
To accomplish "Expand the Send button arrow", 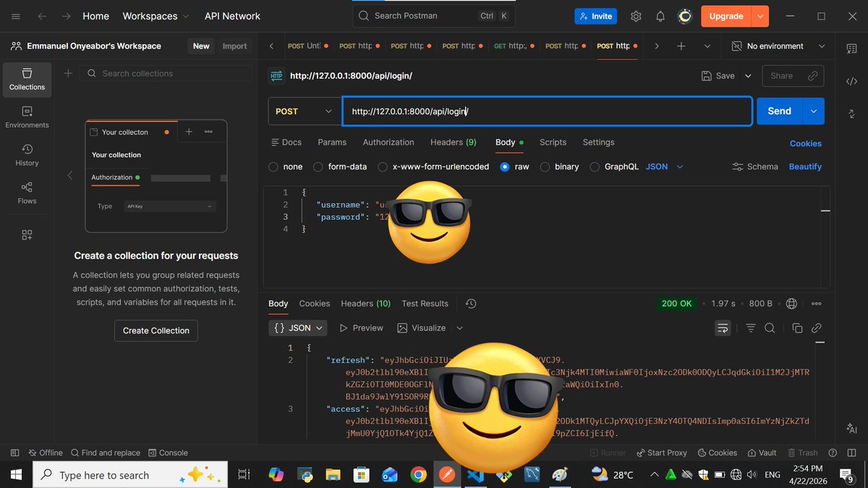I will (814, 111).
